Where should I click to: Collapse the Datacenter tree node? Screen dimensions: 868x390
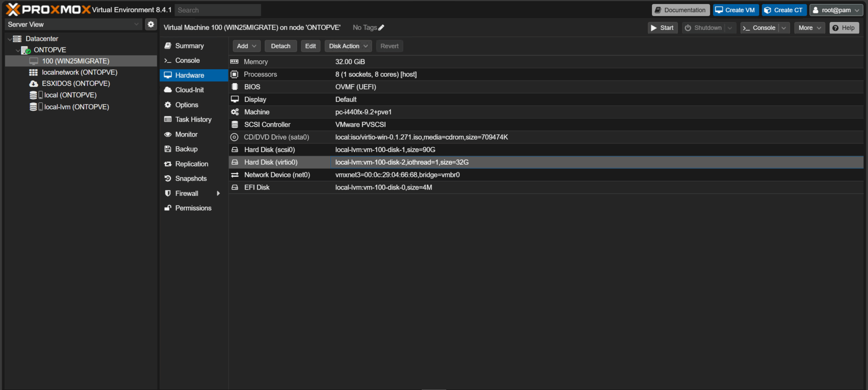click(x=10, y=39)
